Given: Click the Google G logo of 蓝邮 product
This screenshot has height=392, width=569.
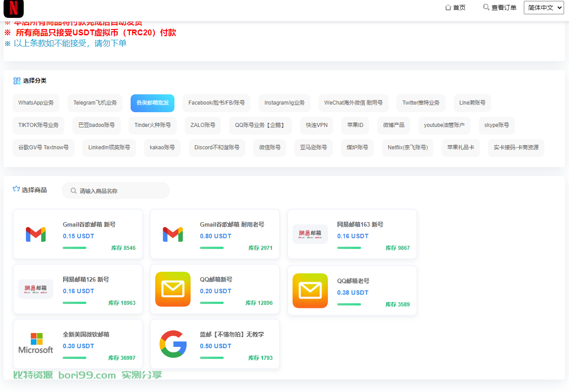Looking at the screenshot, I should (x=173, y=344).
